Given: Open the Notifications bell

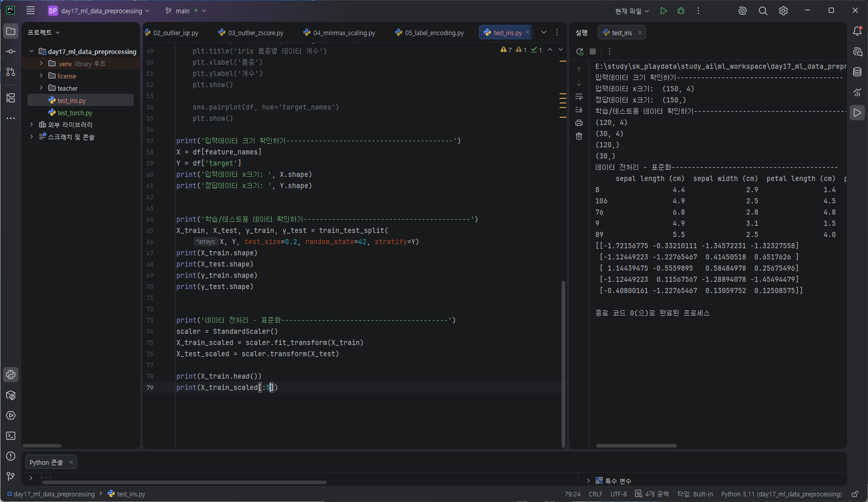Looking at the screenshot, I should pyautogui.click(x=857, y=31).
